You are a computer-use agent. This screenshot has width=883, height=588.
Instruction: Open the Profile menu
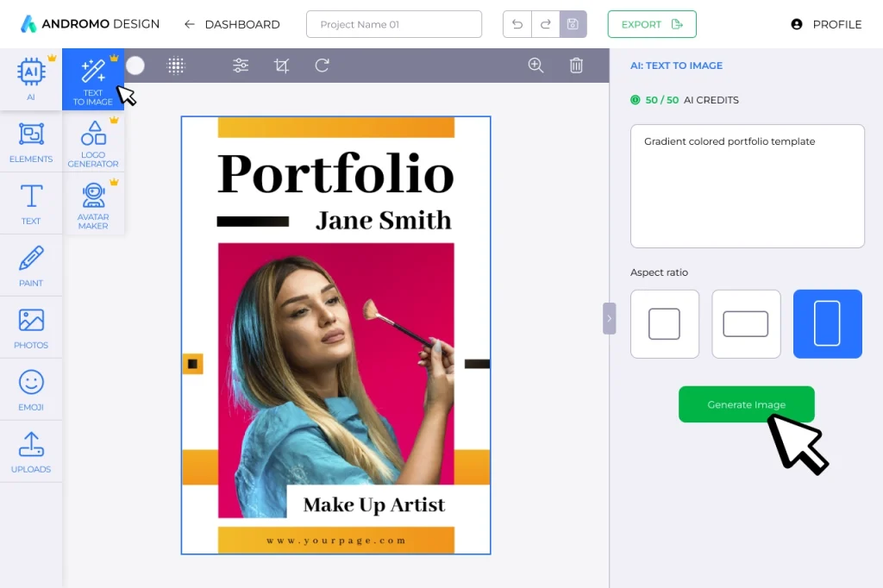coord(826,24)
